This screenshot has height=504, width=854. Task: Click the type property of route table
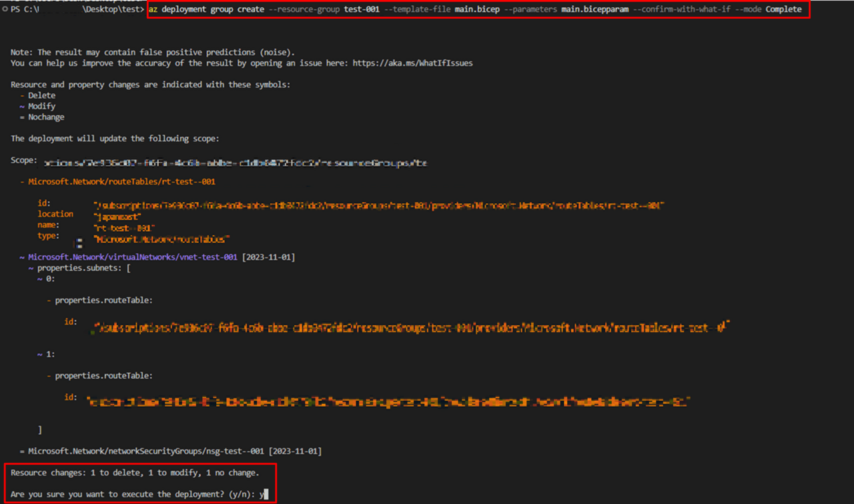(x=49, y=236)
